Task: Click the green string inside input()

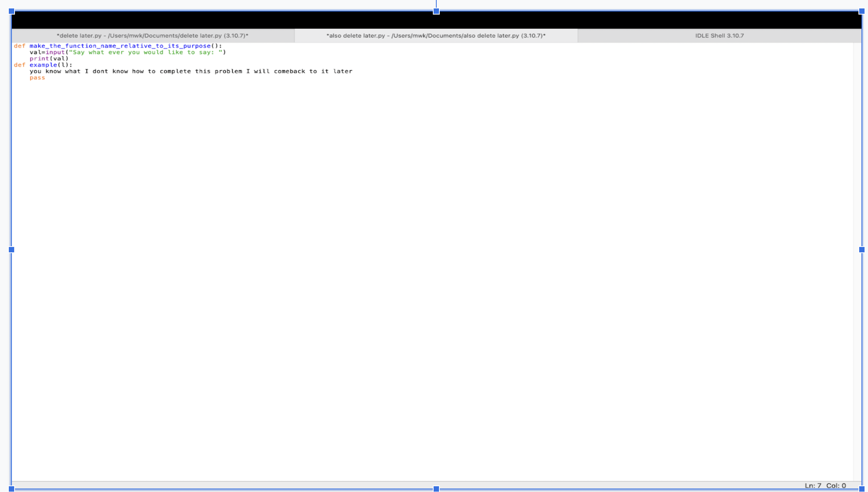Action: click(146, 52)
